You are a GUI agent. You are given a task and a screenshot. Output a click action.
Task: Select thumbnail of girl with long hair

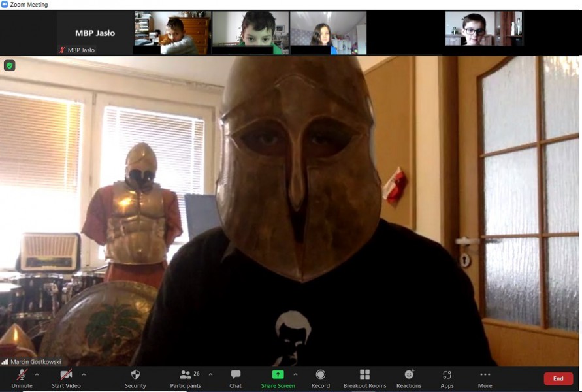point(329,33)
